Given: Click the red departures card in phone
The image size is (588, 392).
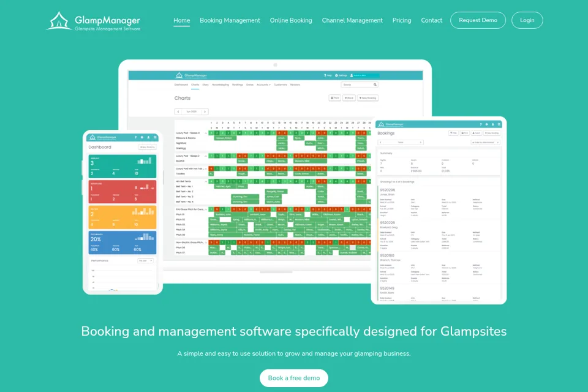Looking at the screenshot, I should coord(123,192).
